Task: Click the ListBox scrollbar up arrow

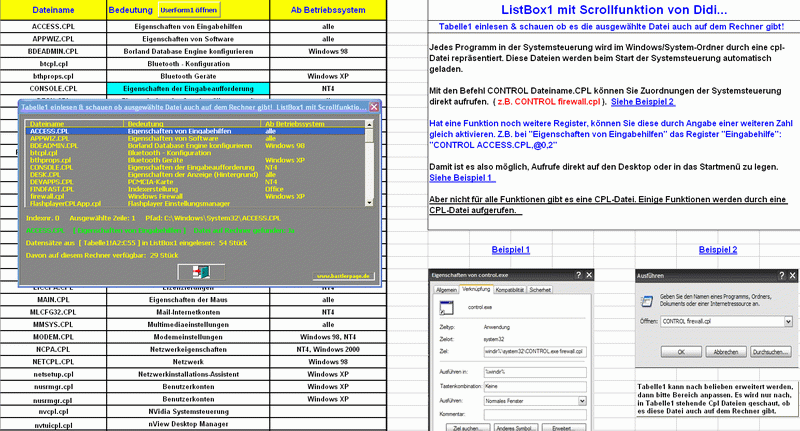Action: 369,124
